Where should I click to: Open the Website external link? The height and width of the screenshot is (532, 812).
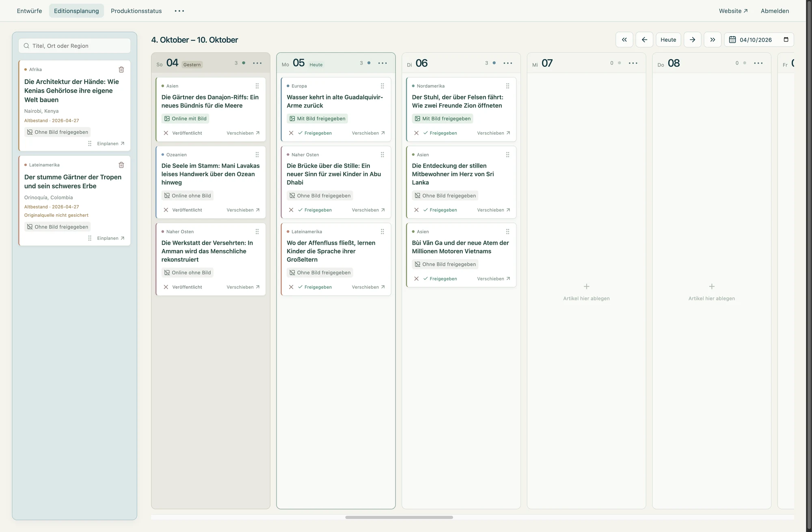point(733,11)
